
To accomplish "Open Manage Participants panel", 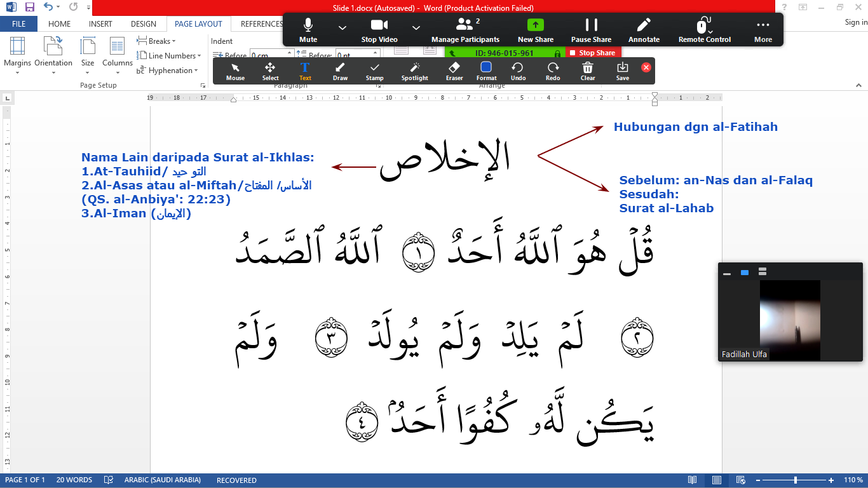I will [465, 30].
